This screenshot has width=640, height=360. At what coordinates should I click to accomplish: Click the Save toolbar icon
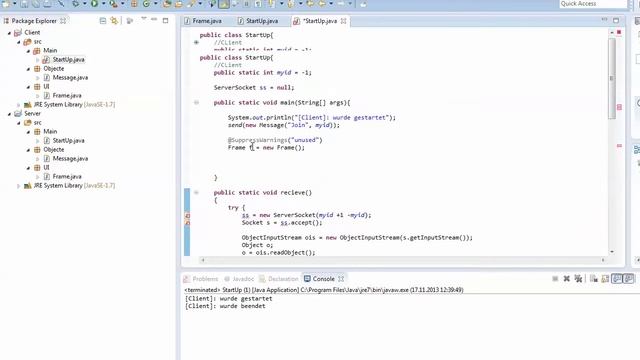pos(24,4)
